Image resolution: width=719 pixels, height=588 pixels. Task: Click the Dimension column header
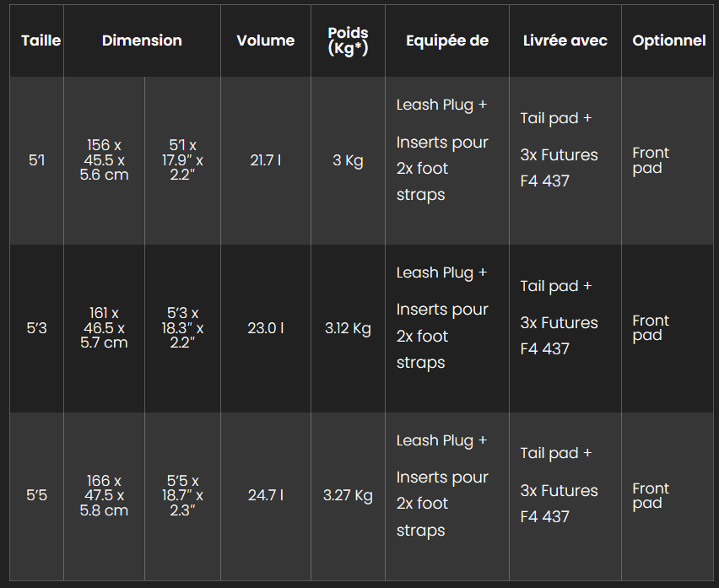[x=142, y=40]
